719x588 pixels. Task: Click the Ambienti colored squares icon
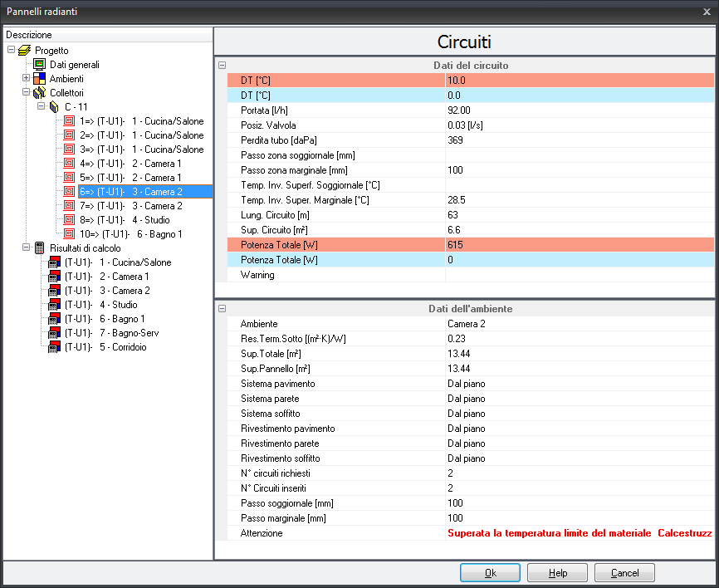(x=39, y=79)
